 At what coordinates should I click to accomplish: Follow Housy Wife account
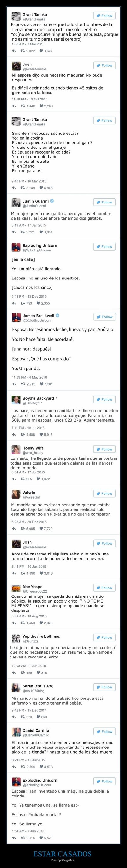[104, 449]
